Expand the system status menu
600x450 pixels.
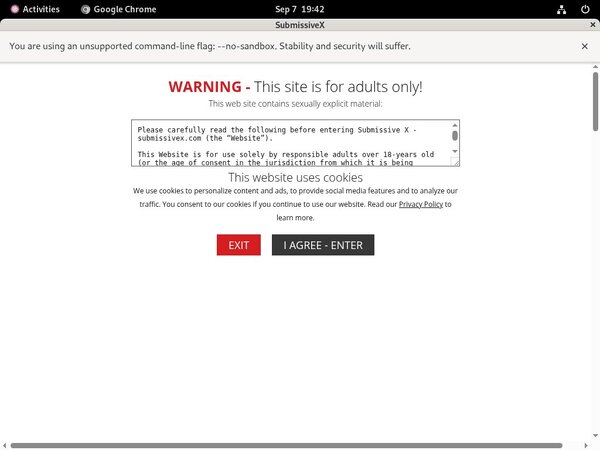tap(572, 9)
